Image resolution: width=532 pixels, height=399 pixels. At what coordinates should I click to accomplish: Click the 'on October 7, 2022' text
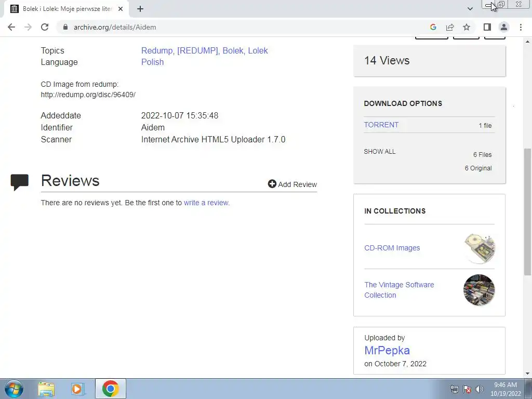(395, 364)
